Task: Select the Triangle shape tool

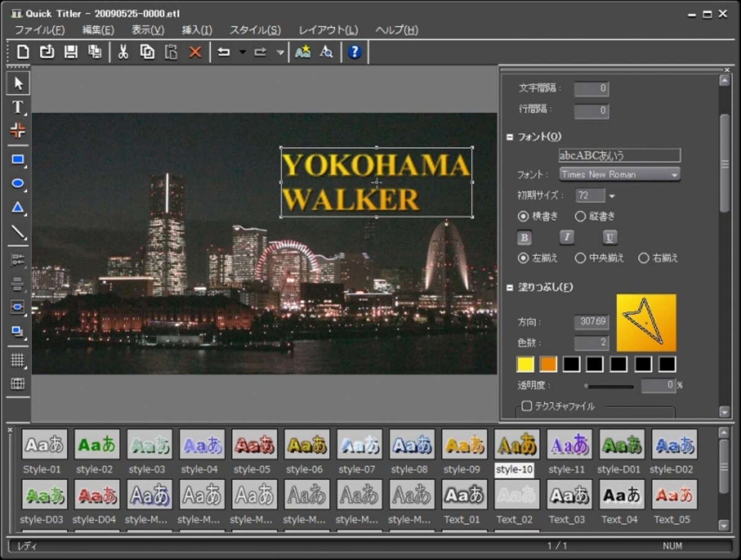Action: point(18,208)
